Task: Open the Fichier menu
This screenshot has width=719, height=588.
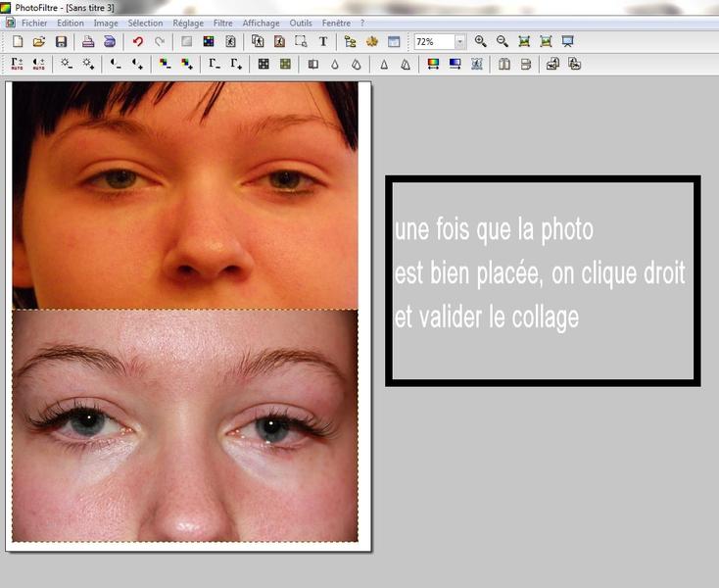Action: tap(33, 23)
